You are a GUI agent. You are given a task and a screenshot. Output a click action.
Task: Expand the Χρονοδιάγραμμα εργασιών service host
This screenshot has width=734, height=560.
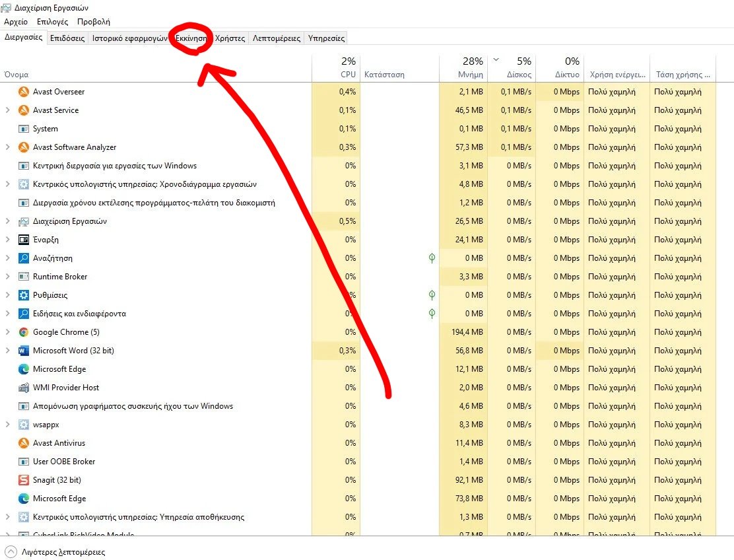7,184
